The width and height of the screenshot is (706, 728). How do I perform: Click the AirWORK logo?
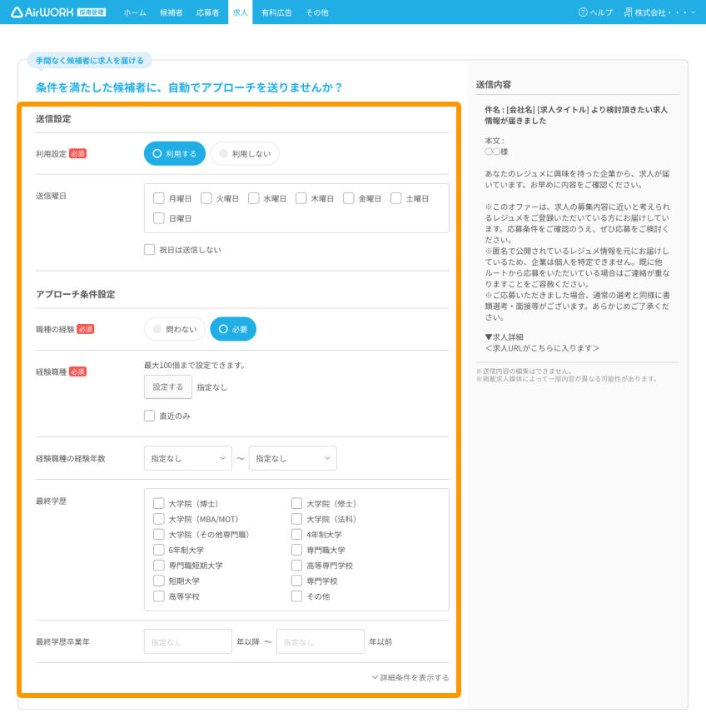(x=58, y=12)
